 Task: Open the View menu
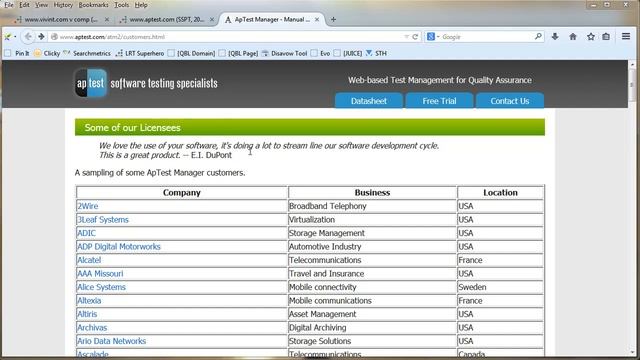click(41, 5)
